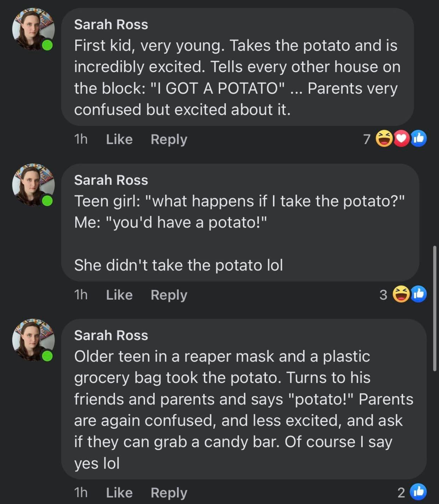Screen dimensions: 439x504
Task: Like the reaper mask teen comment
Action: pos(119,493)
